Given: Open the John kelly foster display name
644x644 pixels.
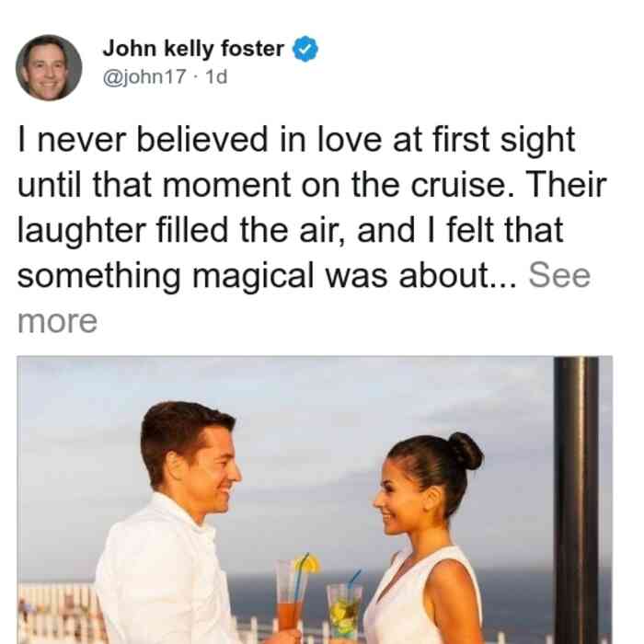Looking at the screenshot, I should click(x=193, y=49).
